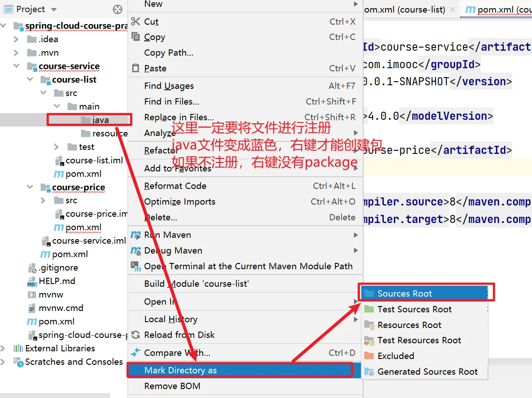532x398 pixels.
Task: Click the Maven icon of course-list pom.xml
Action: pos(59,174)
